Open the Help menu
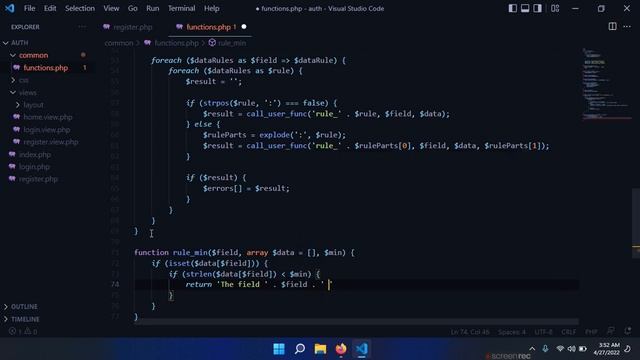The image size is (640, 360). point(211,8)
